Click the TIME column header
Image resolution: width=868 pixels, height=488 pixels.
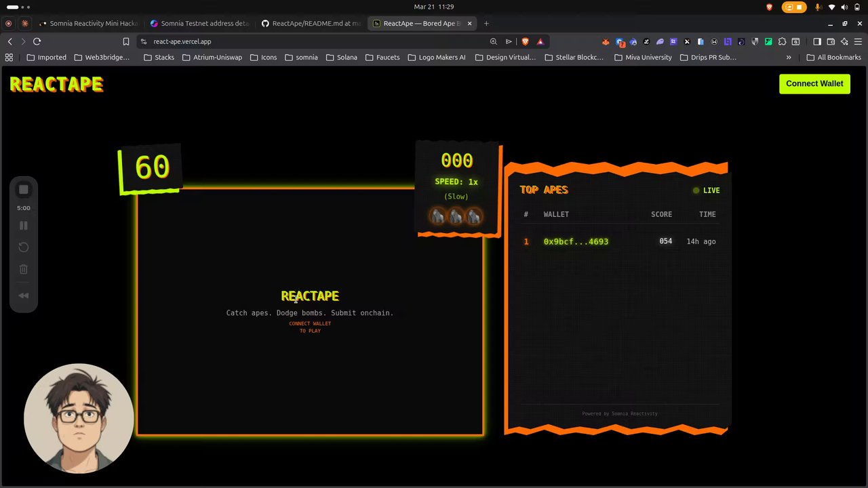pos(707,214)
